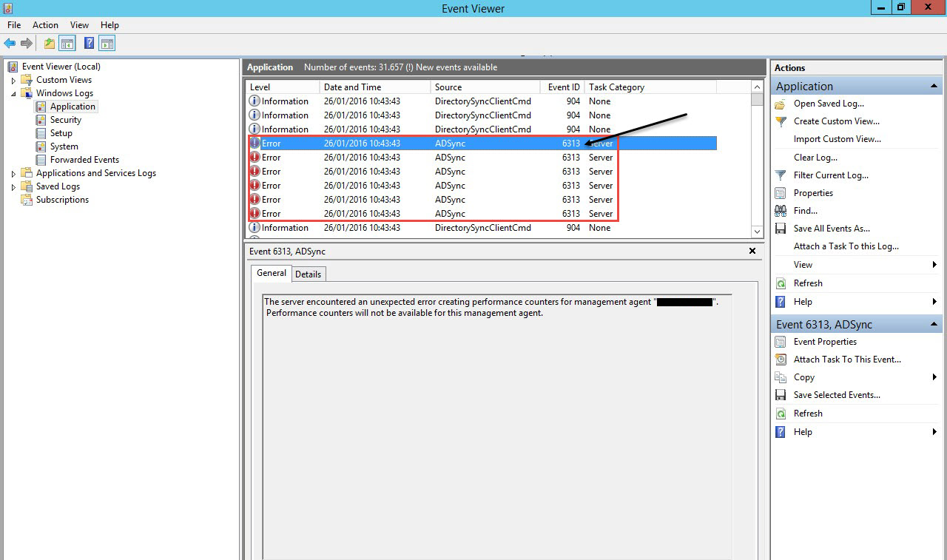Click the Save All Events As disk icon
The width and height of the screenshot is (947, 560).
coord(781,228)
